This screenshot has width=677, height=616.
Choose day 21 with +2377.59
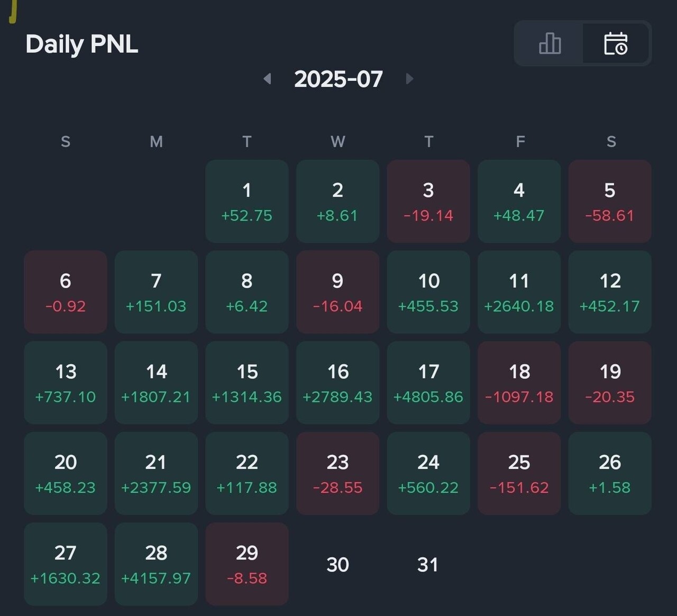click(x=156, y=473)
